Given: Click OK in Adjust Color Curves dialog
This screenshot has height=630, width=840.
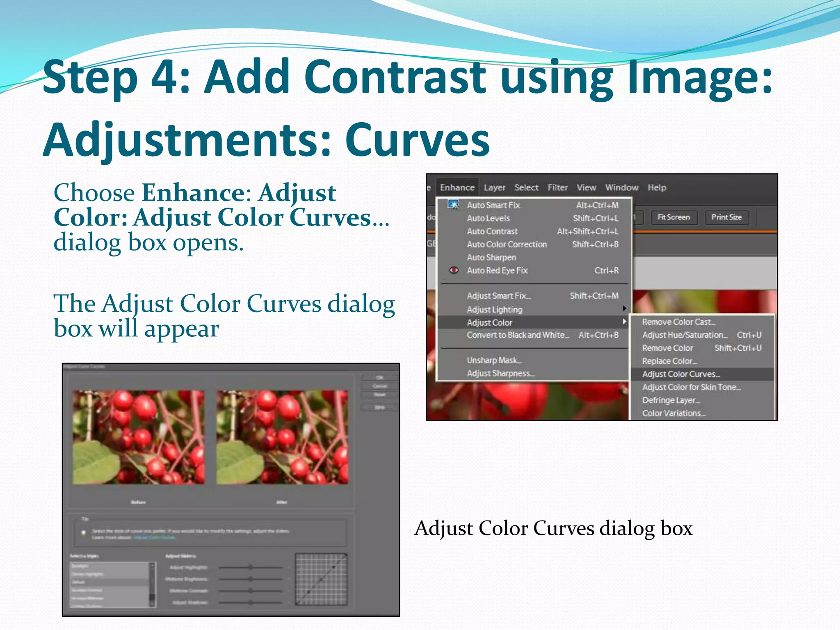Looking at the screenshot, I should pyautogui.click(x=379, y=378).
